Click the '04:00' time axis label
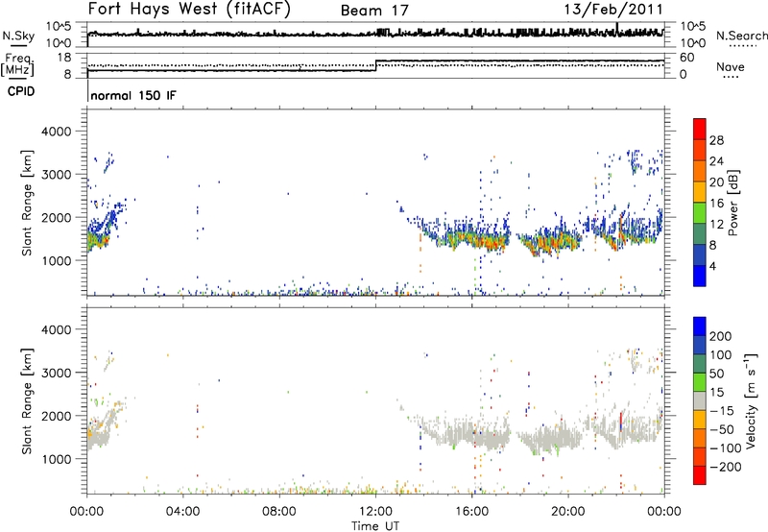Viewport: 768px width, 532px height. click(x=183, y=512)
